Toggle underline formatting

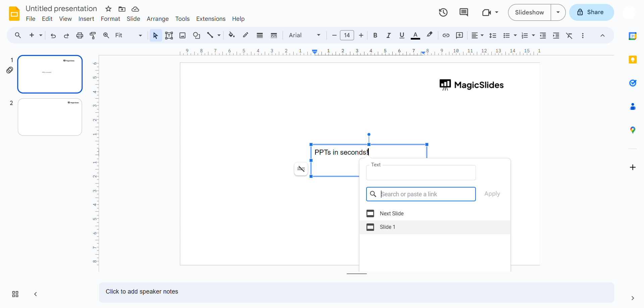402,35
